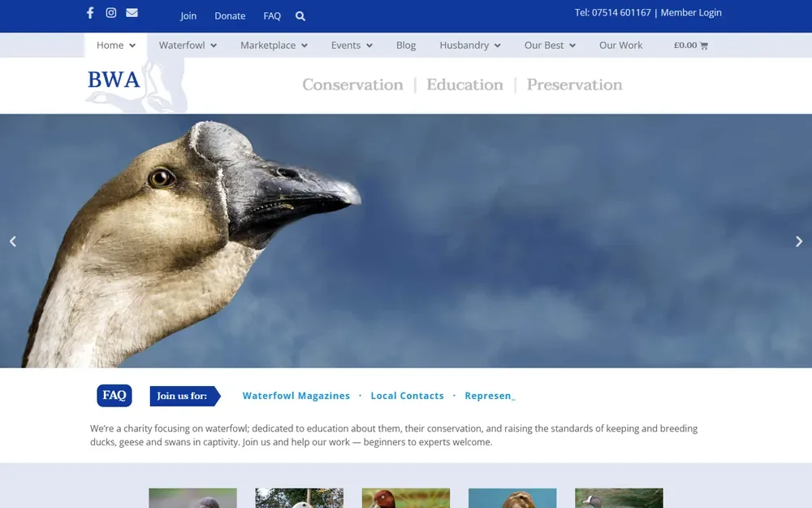The width and height of the screenshot is (812, 508).
Task: Show previous slide with left arrow
Action: click(13, 241)
